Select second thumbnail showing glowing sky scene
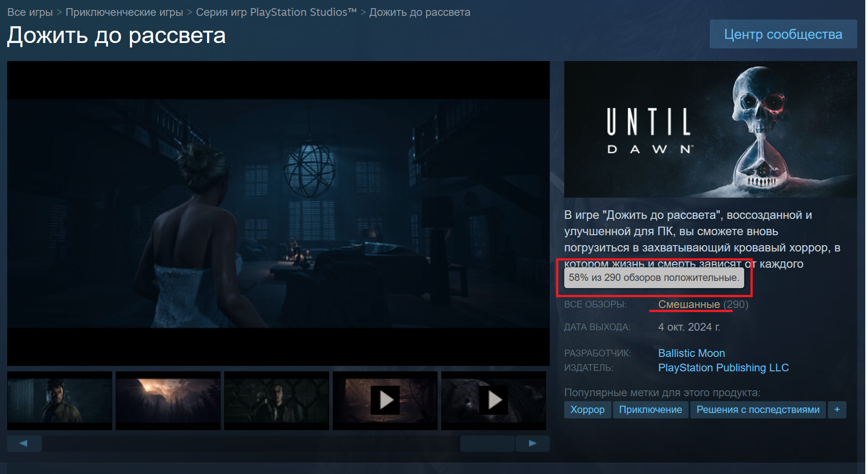 (168, 400)
